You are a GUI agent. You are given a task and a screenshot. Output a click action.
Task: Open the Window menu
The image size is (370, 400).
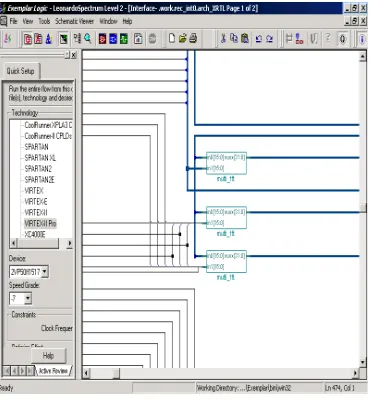[108, 21]
